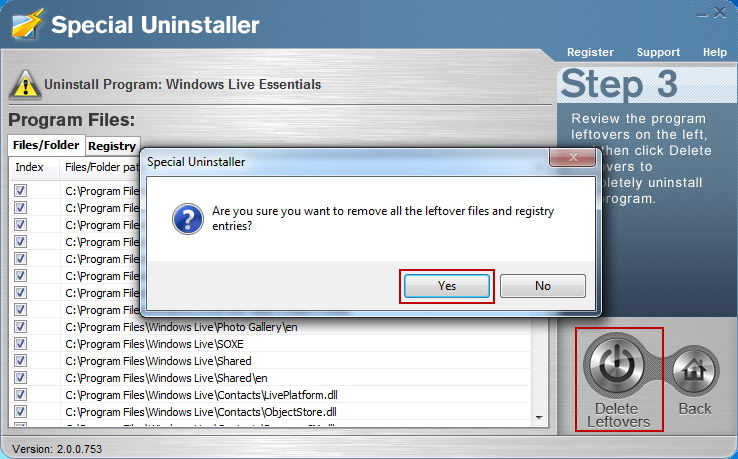Image resolution: width=738 pixels, height=459 pixels.
Task: Select the Windows Live\Contacts\ObjectStore.dll path
Action: coord(201,412)
